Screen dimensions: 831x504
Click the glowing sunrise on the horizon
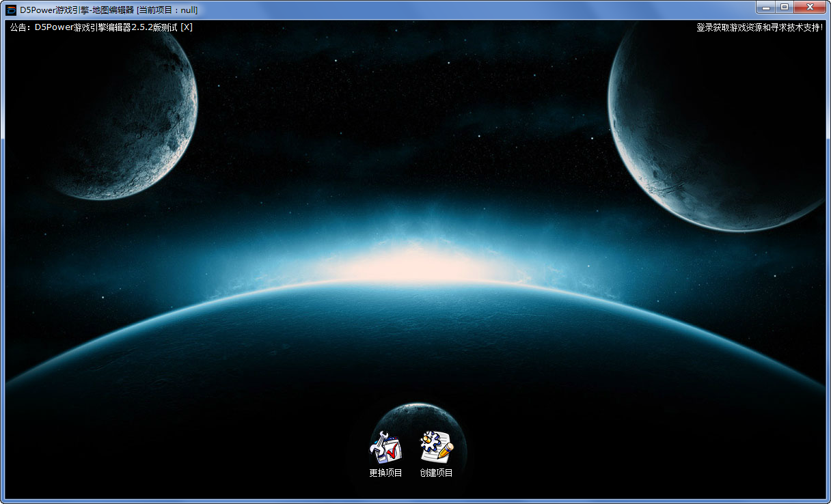point(417,263)
